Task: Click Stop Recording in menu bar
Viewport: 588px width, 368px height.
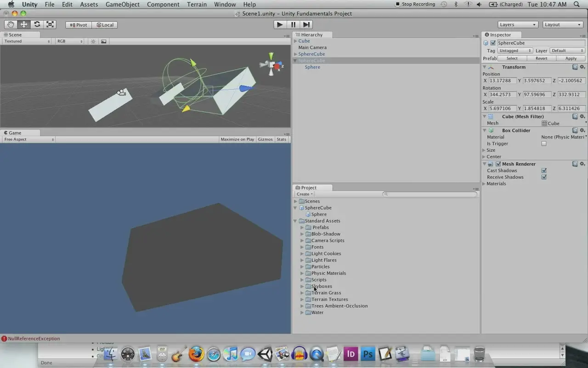Action: coord(415,4)
